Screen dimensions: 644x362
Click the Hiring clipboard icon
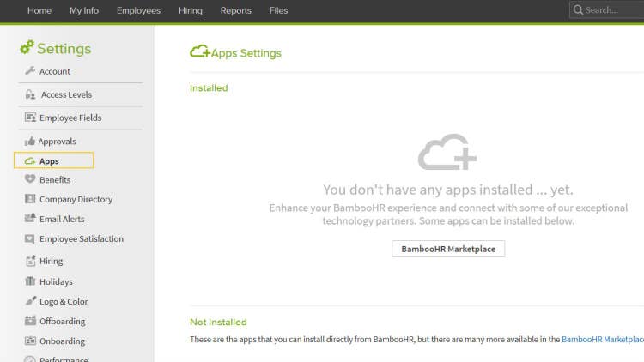31,261
